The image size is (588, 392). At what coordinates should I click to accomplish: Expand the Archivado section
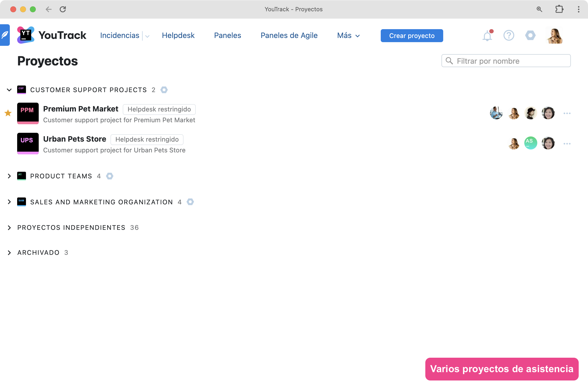pyautogui.click(x=9, y=253)
